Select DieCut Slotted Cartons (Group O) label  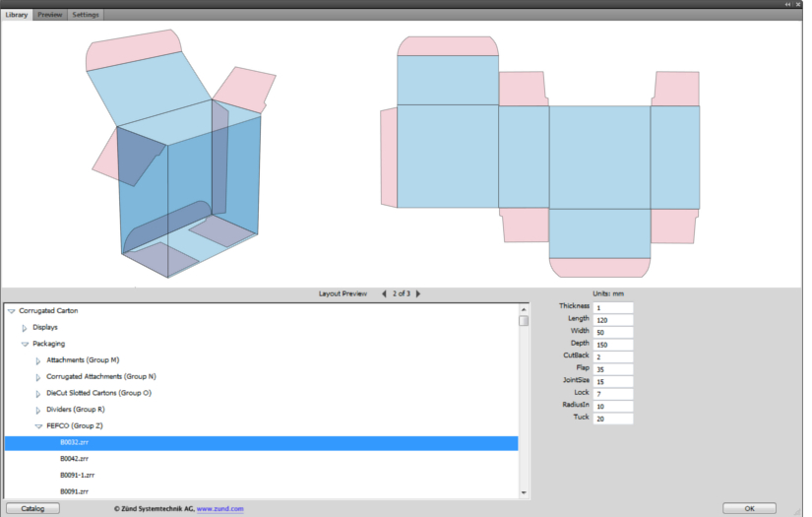[x=98, y=393]
